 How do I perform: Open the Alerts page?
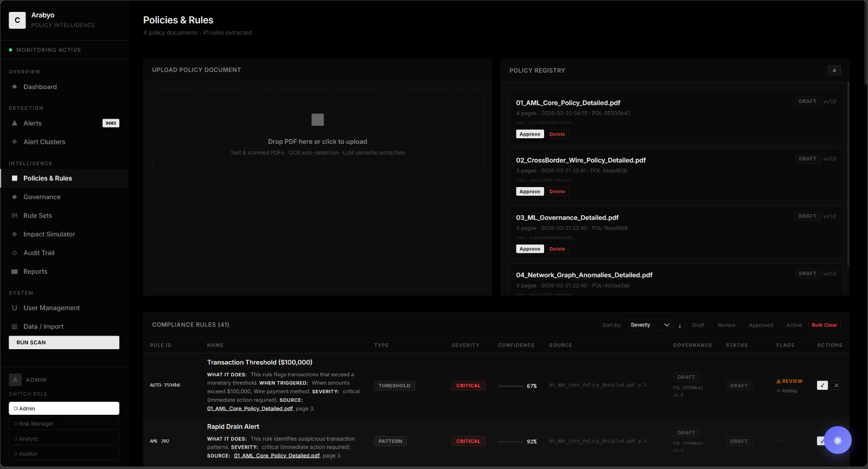(x=64, y=123)
